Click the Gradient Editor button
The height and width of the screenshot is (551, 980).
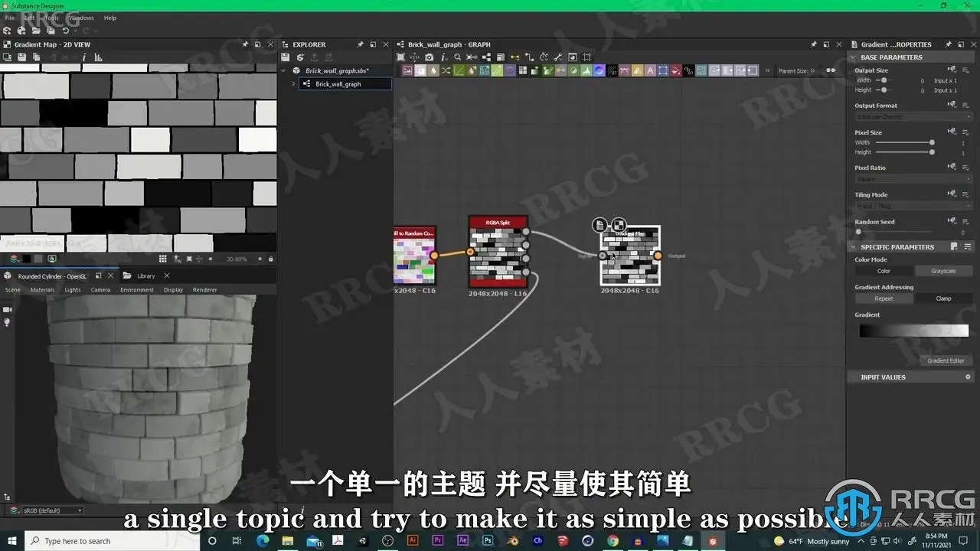946,360
